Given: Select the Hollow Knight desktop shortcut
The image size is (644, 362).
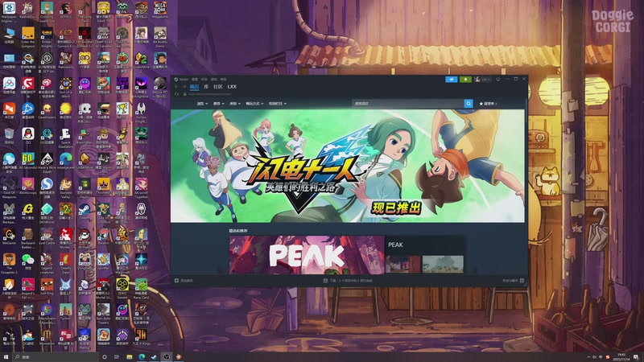Looking at the screenshot, I should coord(142,113).
